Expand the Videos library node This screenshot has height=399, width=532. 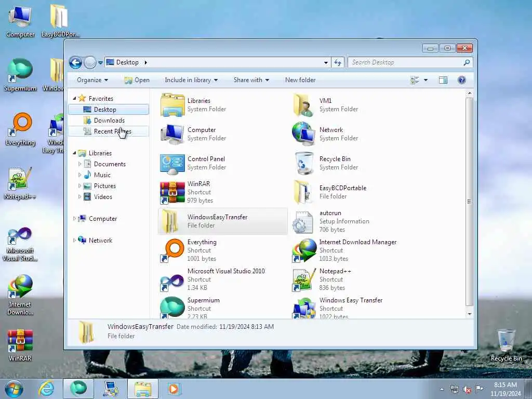pos(79,197)
